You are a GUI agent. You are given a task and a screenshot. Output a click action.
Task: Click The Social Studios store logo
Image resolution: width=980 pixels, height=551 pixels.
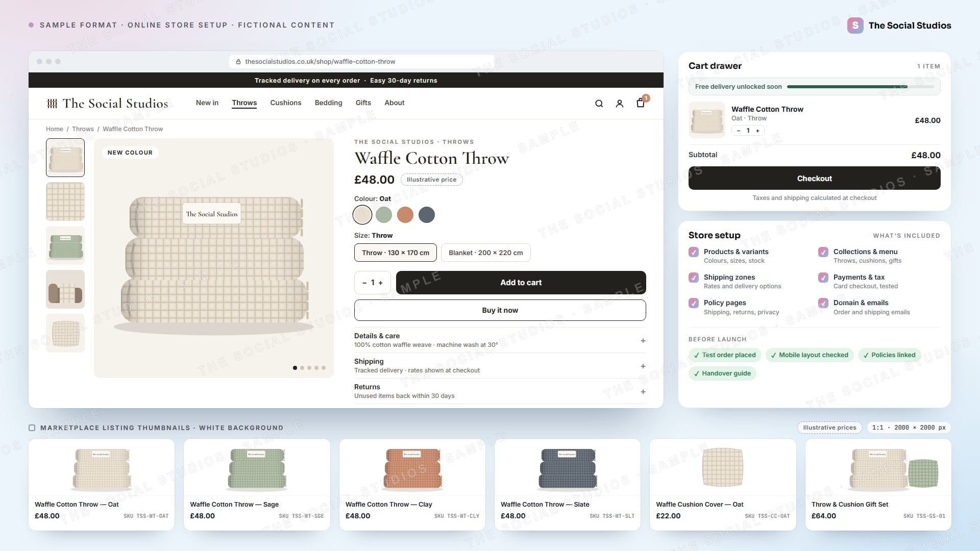tap(107, 104)
